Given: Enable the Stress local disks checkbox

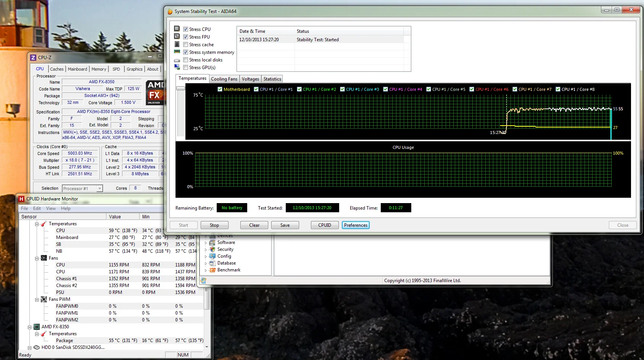Looking at the screenshot, I should 185,60.
